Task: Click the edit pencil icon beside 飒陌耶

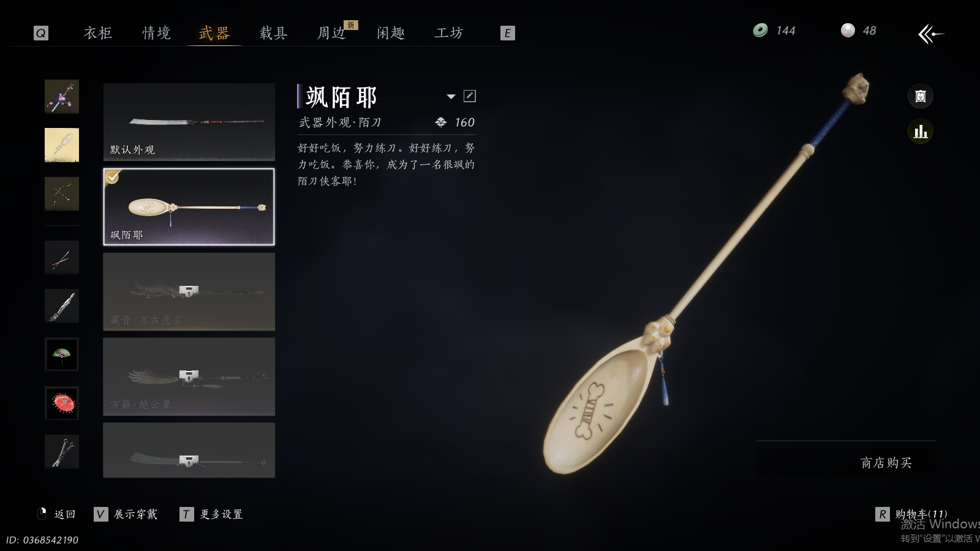Action: pyautogui.click(x=470, y=96)
